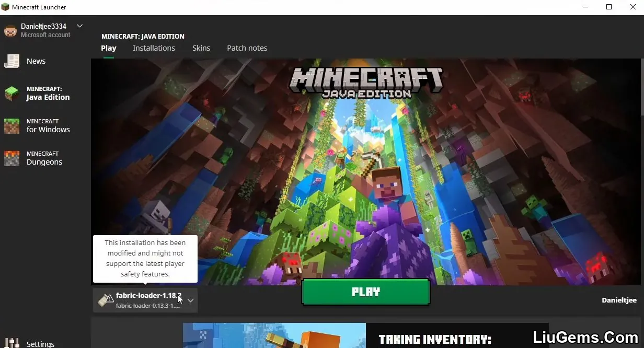Viewport: 644px width, 348px height.
Task: Click the Minecraft Java Edition hero banner
Action: [367, 172]
